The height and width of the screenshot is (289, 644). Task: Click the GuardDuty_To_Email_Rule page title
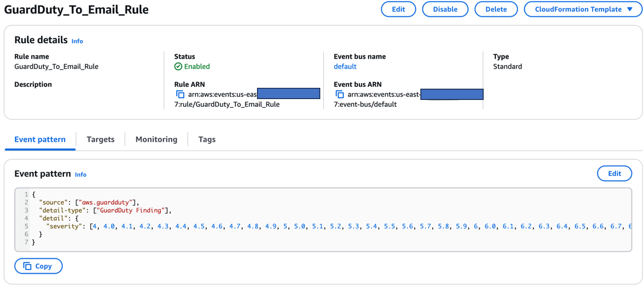[76, 10]
